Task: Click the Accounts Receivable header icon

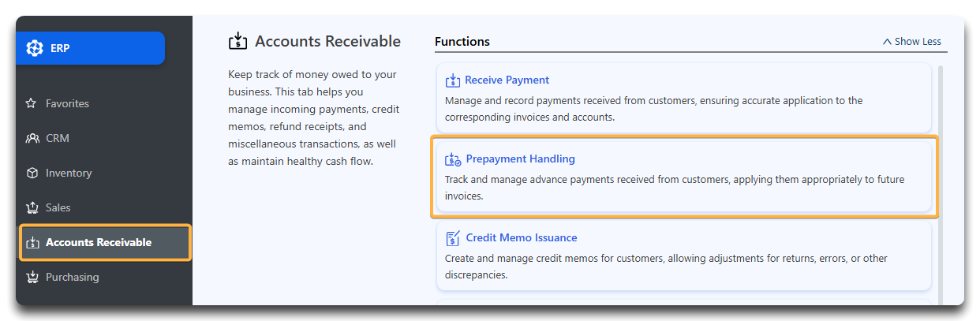Action: [238, 41]
